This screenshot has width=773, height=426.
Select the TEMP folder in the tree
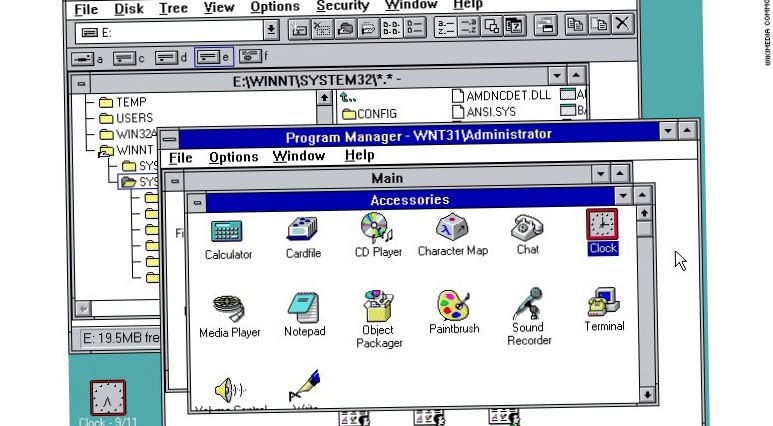pyautogui.click(x=123, y=102)
